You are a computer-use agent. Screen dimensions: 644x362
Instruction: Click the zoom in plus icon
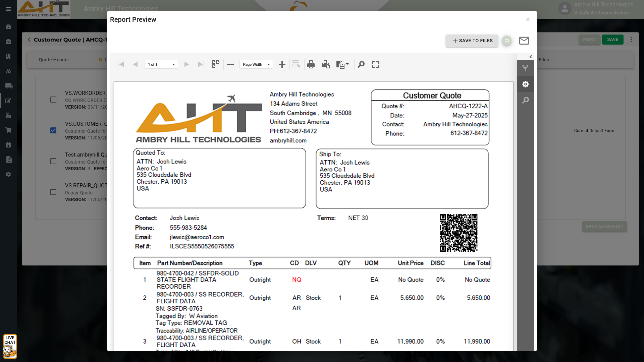pos(282,64)
